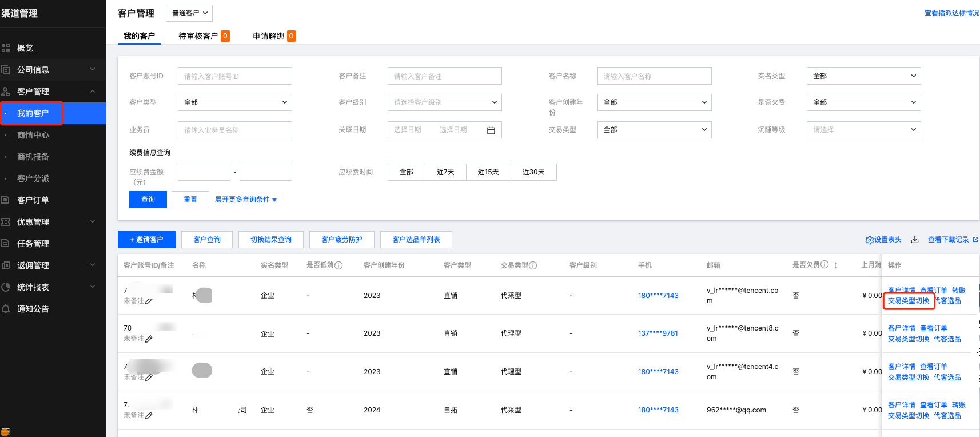Click the 客户名称 input field

(x=655, y=76)
